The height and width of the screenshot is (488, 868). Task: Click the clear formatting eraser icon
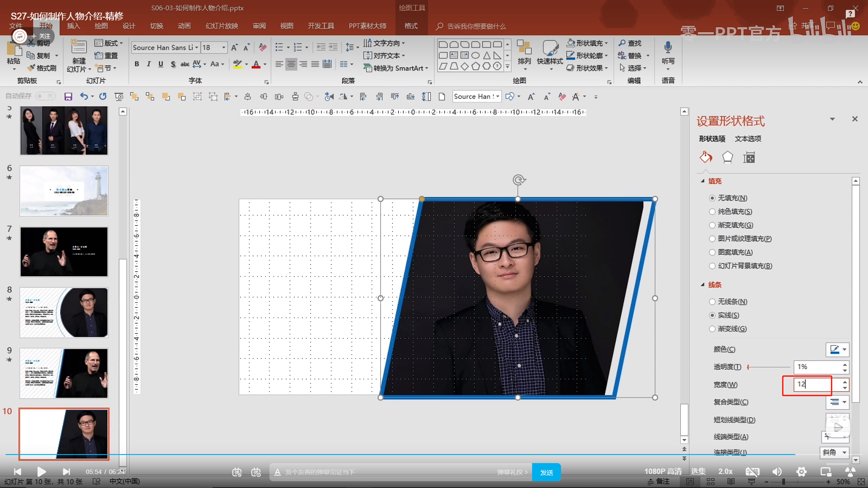(x=263, y=47)
